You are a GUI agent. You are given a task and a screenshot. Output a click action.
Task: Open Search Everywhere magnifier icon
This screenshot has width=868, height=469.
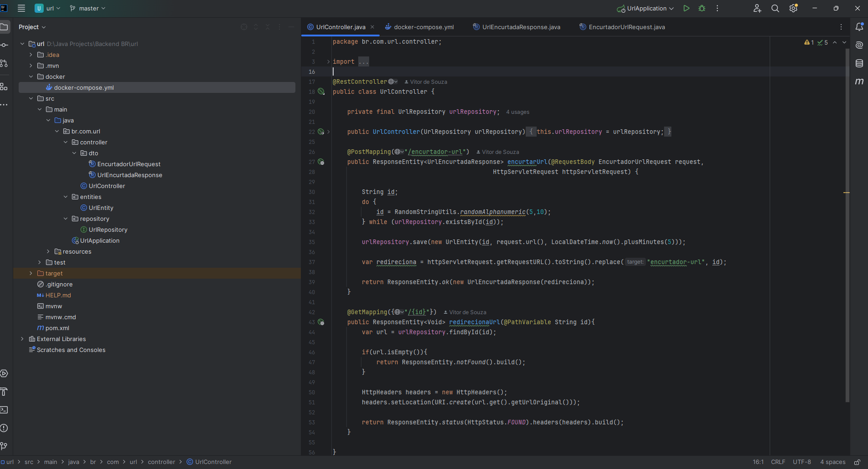pyautogui.click(x=775, y=8)
